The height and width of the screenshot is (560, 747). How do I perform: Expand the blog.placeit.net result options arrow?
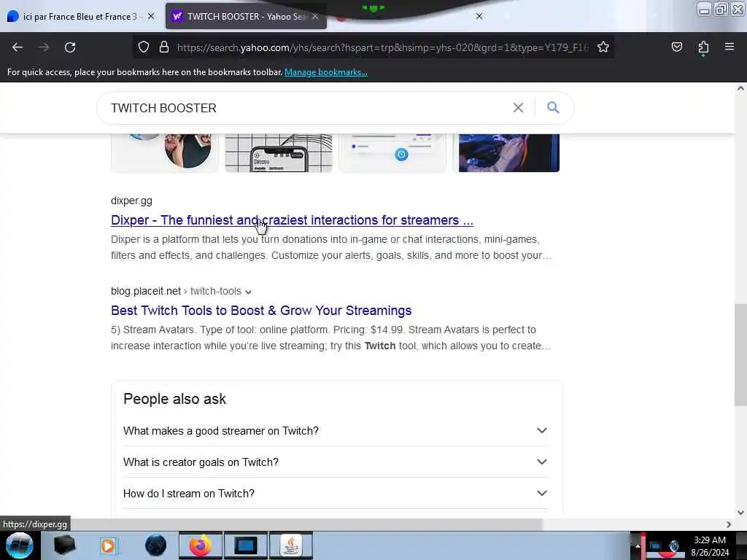click(248, 292)
